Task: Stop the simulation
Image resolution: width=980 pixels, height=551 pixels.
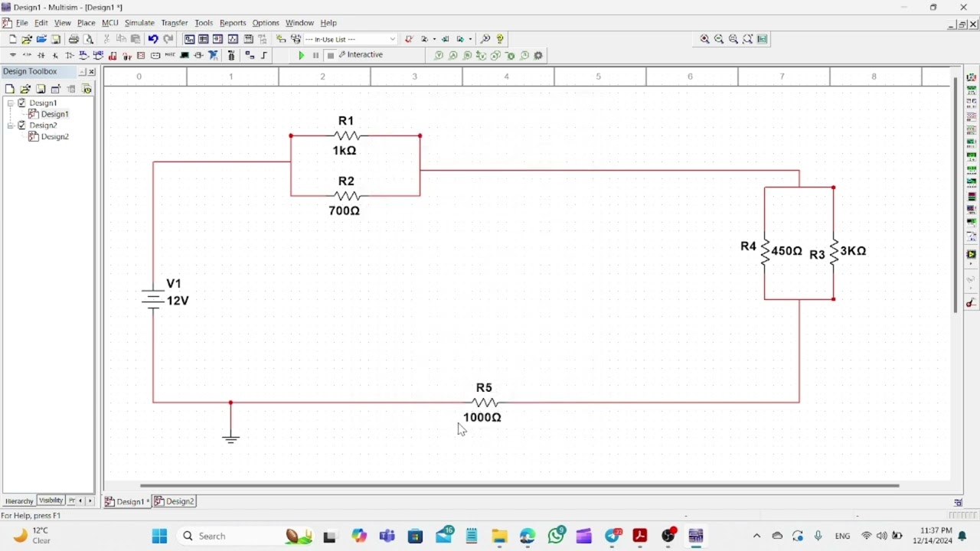Action: coord(331,56)
